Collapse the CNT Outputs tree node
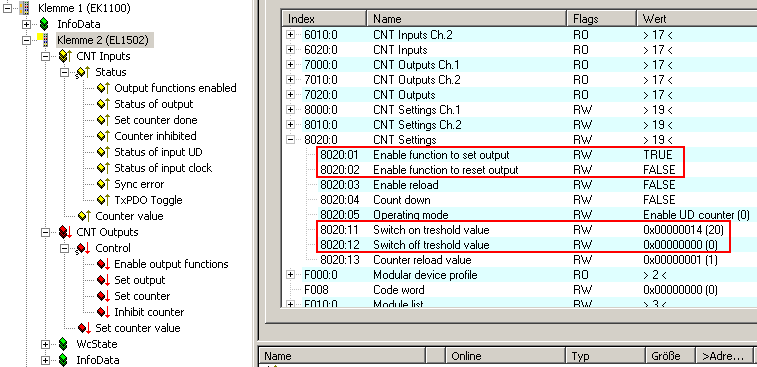The width and height of the screenshot is (757, 367). click(x=45, y=232)
